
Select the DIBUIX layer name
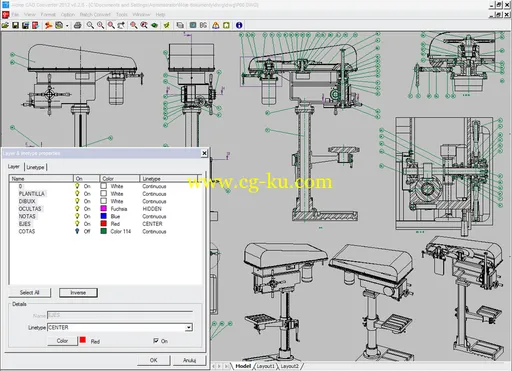[27, 201]
